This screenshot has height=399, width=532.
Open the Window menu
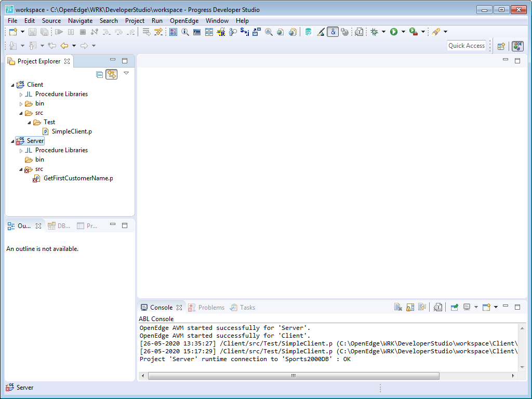click(217, 21)
